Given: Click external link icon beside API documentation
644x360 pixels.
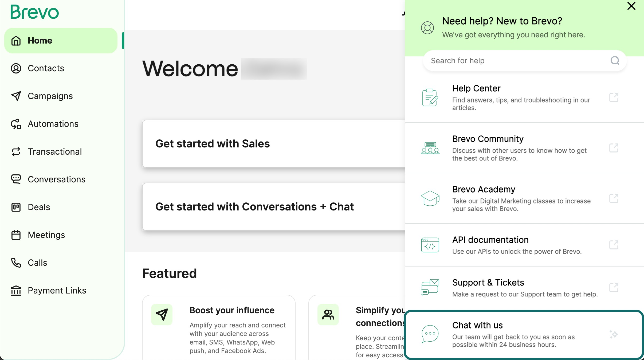Looking at the screenshot, I should click(x=614, y=245).
